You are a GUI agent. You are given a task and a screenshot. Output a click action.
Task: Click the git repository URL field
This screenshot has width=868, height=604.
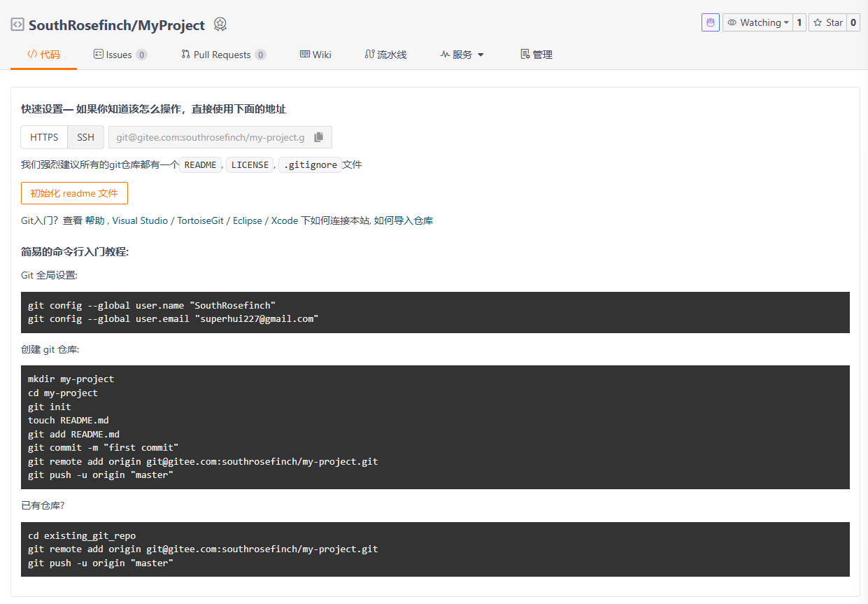211,137
